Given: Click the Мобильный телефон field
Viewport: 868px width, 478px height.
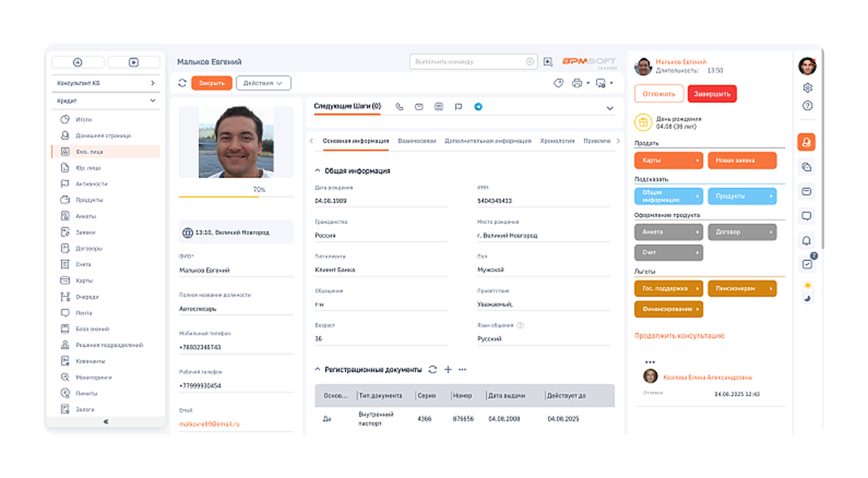Looking at the screenshot, I should point(236,347).
